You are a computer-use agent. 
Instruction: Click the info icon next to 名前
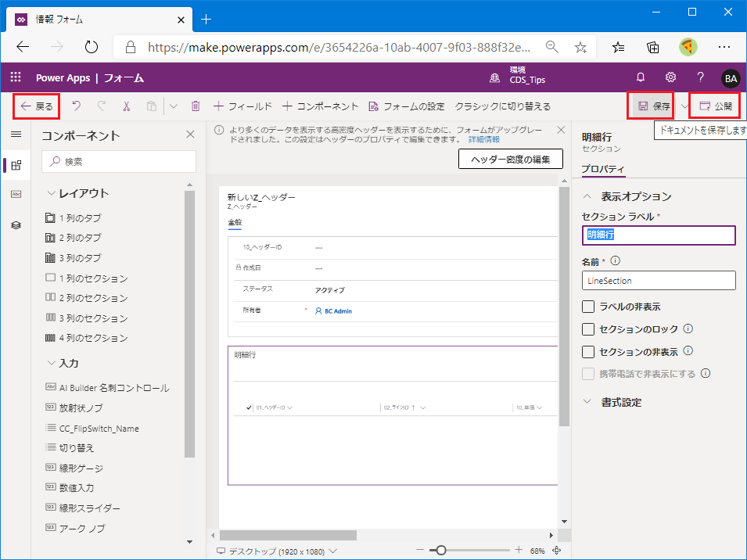click(615, 260)
